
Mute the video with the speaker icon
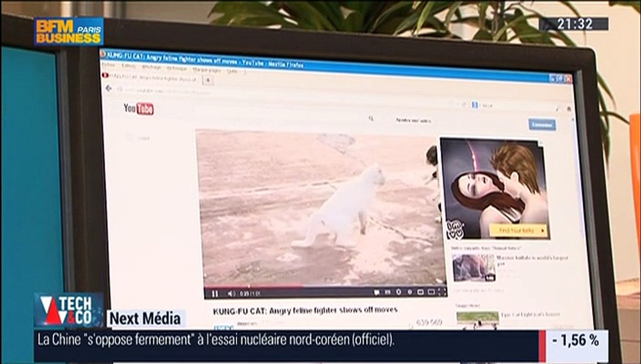click(231, 293)
